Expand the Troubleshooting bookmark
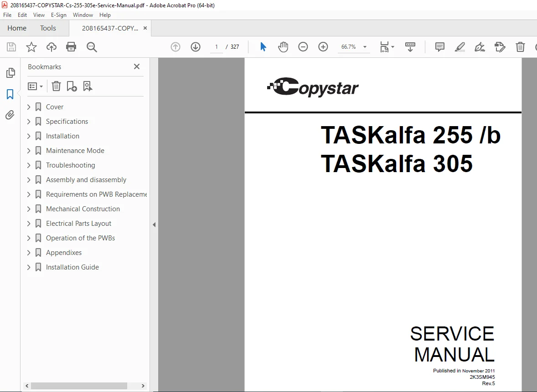 coord(29,165)
